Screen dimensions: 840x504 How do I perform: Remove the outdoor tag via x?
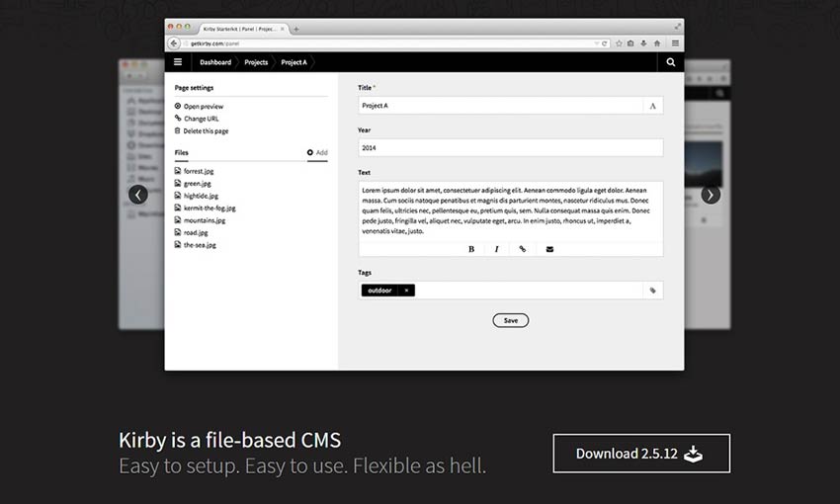[406, 291]
